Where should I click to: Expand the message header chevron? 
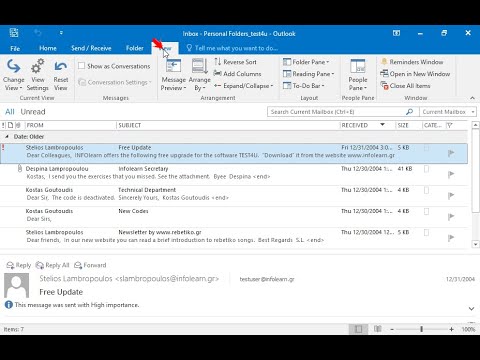[x=471, y=308]
